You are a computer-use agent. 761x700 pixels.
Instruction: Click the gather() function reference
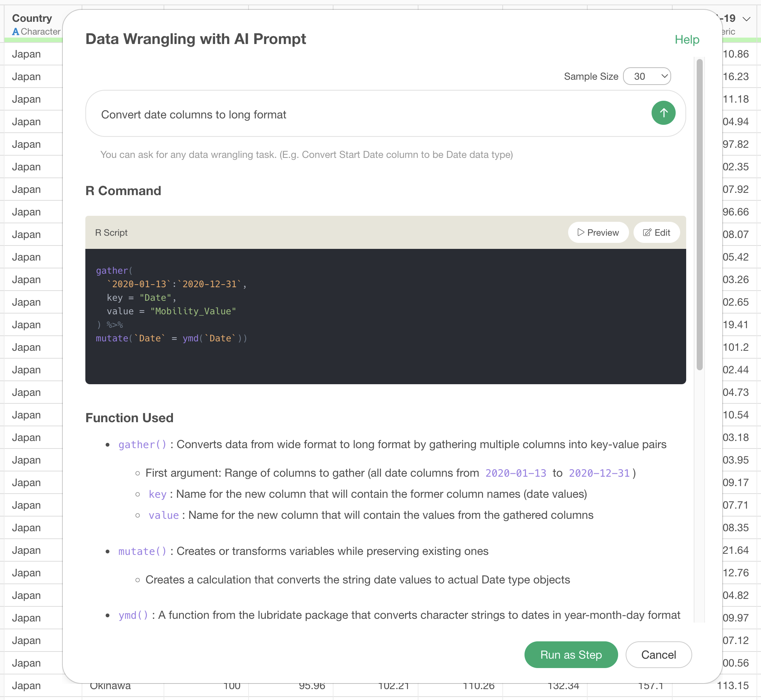(x=142, y=444)
